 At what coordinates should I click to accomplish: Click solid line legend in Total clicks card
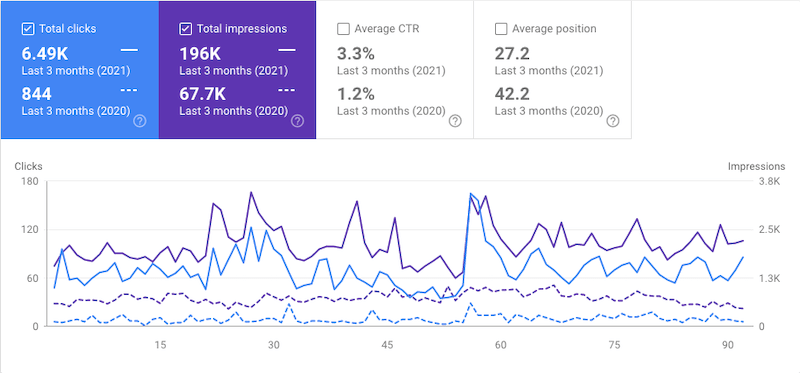coord(130,50)
